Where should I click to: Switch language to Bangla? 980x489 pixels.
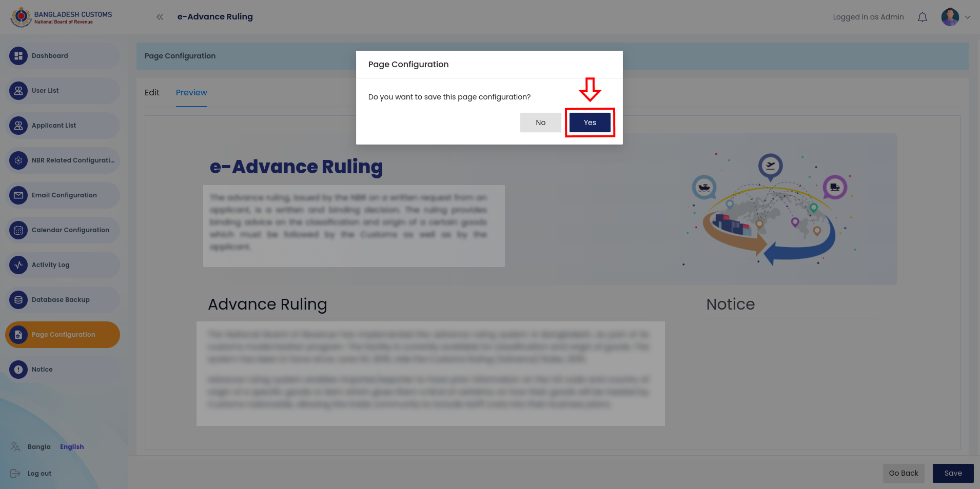tap(39, 447)
